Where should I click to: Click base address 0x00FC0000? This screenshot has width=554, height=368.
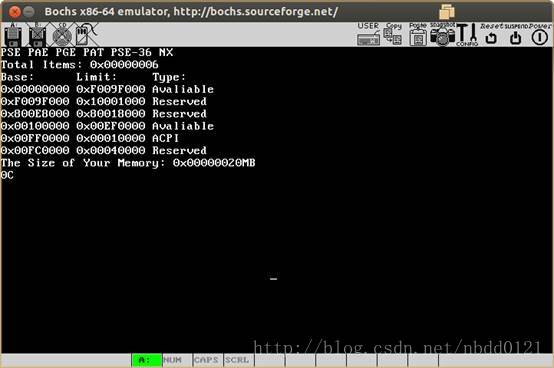tap(35, 150)
